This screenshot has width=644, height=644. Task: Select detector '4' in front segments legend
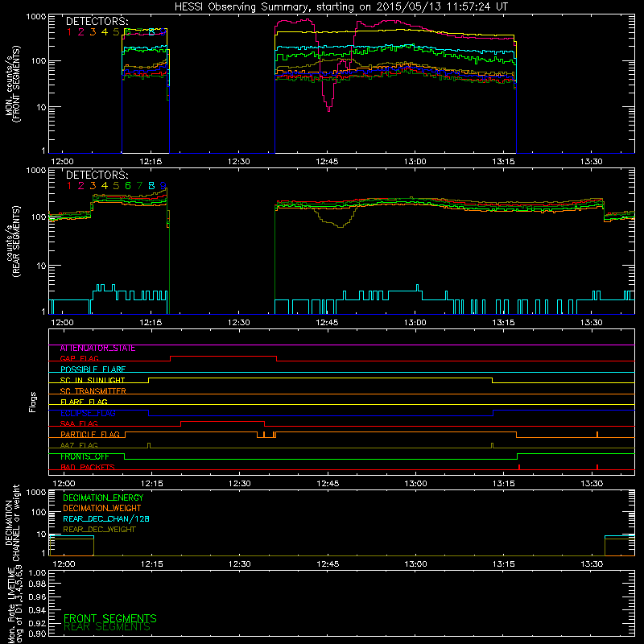pos(105,32)
